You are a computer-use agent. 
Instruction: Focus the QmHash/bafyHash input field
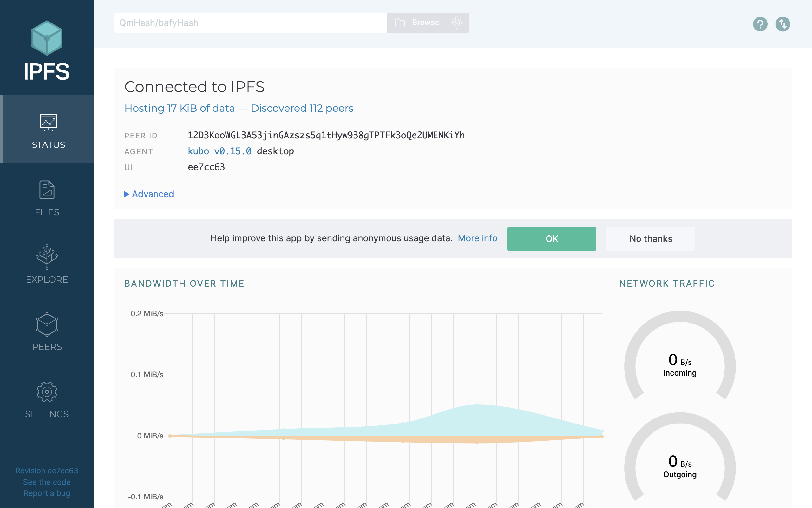point(250,23)
